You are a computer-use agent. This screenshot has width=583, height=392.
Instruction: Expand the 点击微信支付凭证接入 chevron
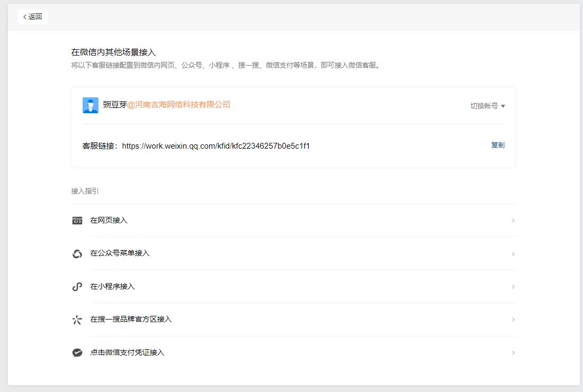tap(512, 352)
